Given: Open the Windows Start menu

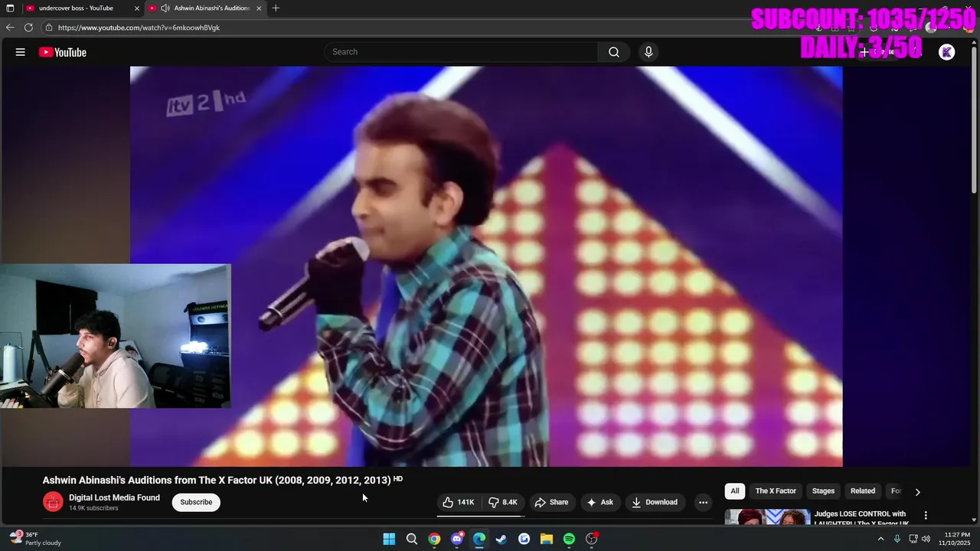Looking at the screenshot, I should pos(389,539).
